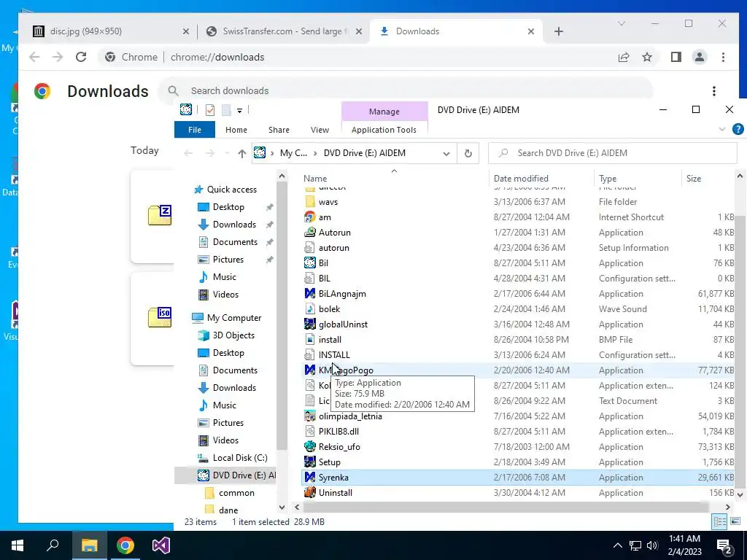Open the Share ribbon tab

(x=279, y=130)
